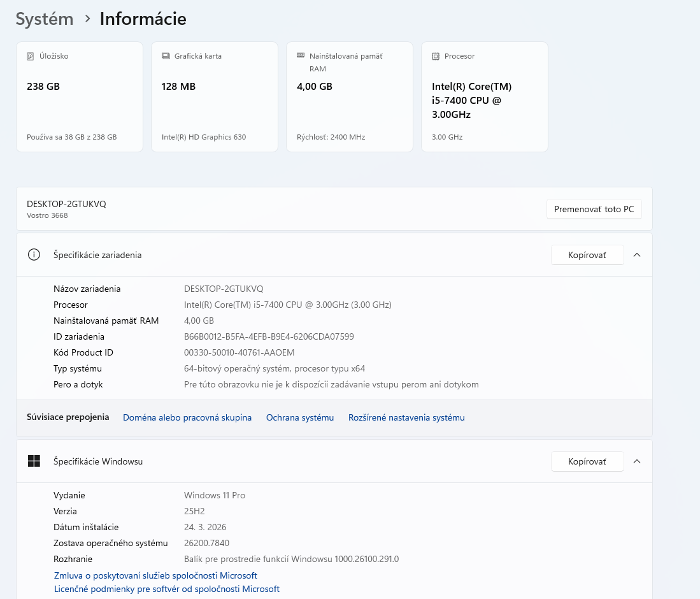Click the storage icon in Úložisko card

point(31,56)
